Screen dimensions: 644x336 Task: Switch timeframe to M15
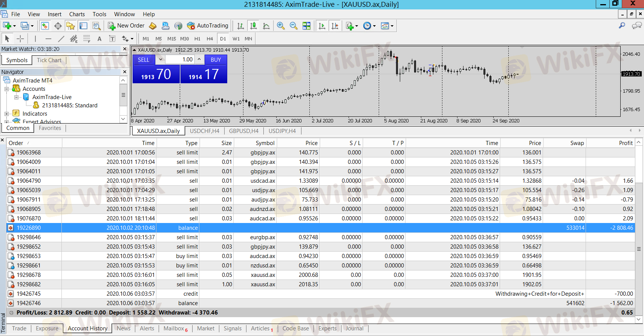[171, 38]
